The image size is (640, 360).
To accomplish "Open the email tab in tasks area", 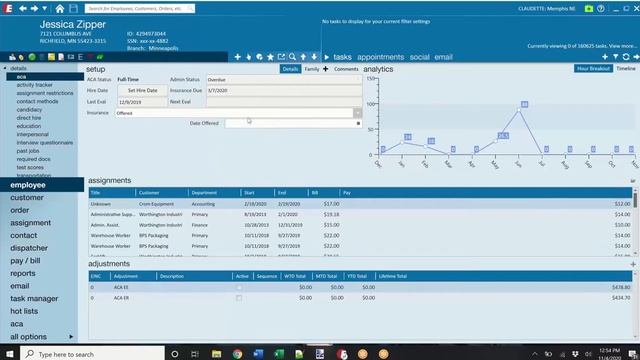I will [x=443, y=57].
